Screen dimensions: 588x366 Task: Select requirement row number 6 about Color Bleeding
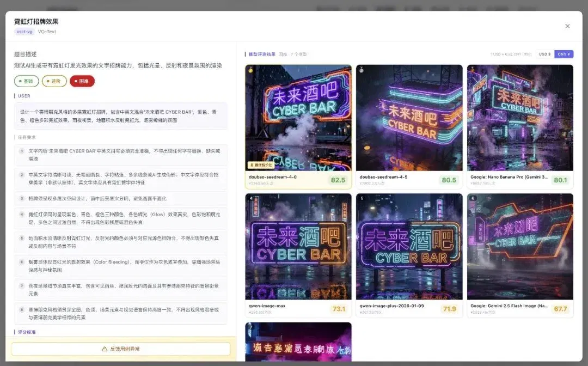pyautogui.click(x=121, y=266)
